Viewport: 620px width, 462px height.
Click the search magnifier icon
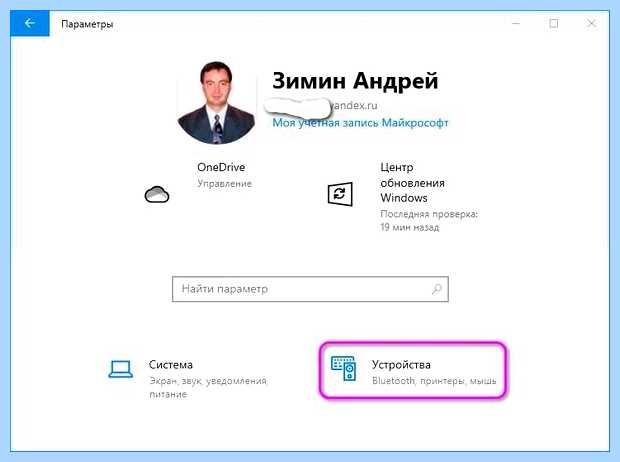pos(437,289)
